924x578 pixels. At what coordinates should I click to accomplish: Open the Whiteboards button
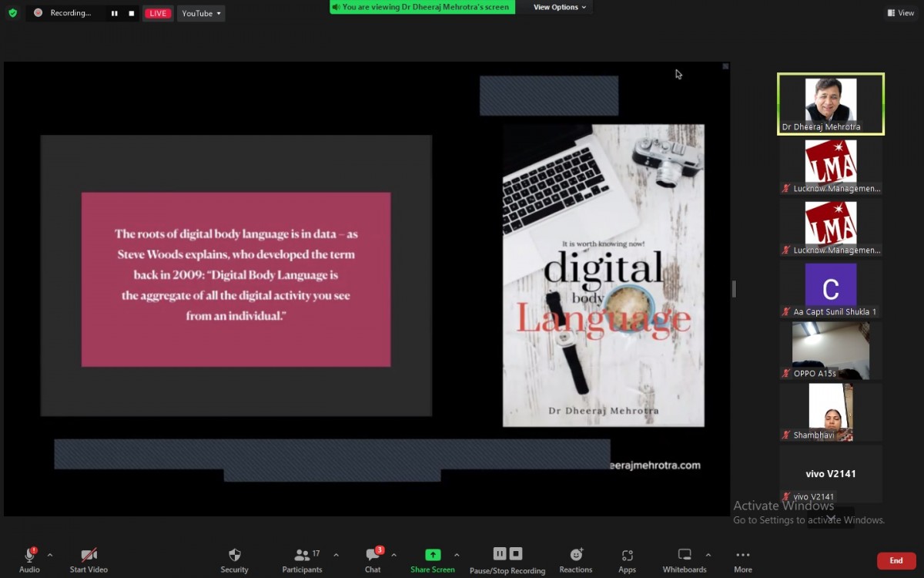click(x=685, y=560)
